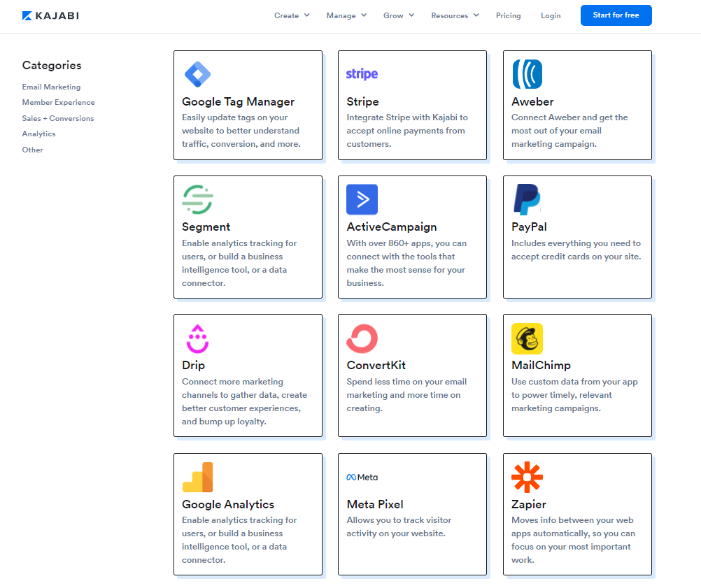Click the ActiveCampaign 860+ apps description

point(406,263)
